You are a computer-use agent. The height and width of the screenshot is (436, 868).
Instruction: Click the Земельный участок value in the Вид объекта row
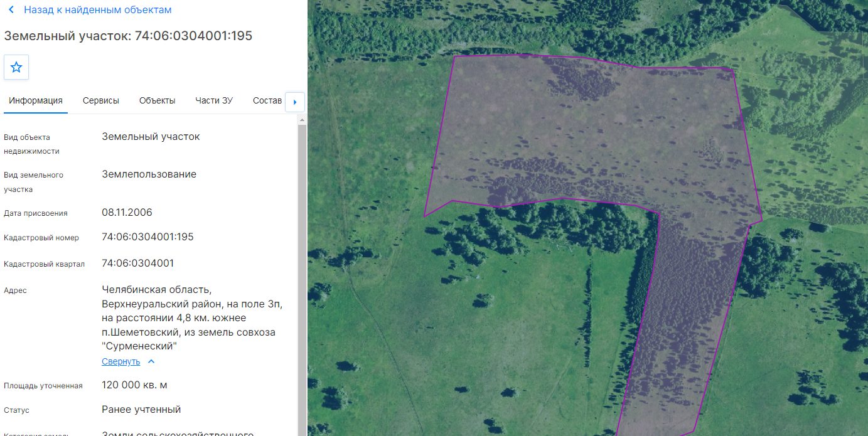[151, 137]
